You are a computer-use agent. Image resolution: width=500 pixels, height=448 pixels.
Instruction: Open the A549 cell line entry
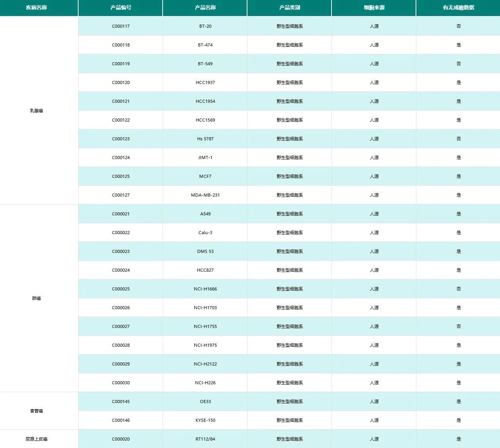coord(205,214)
